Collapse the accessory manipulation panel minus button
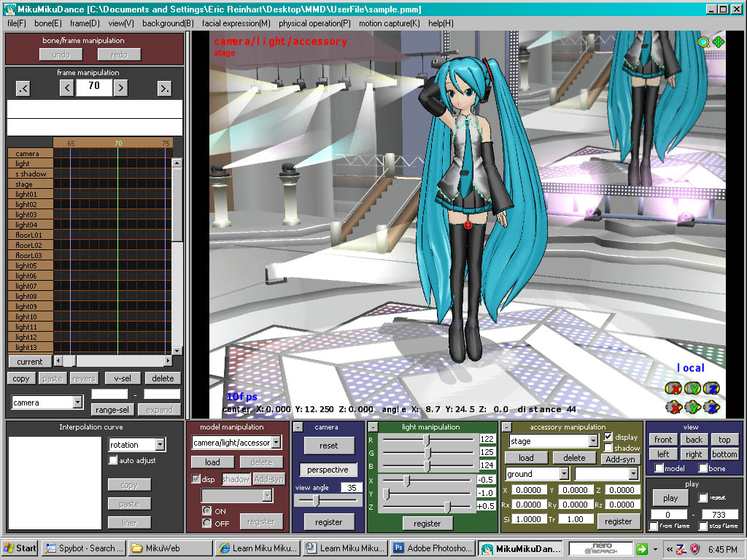 click(507, 427)
